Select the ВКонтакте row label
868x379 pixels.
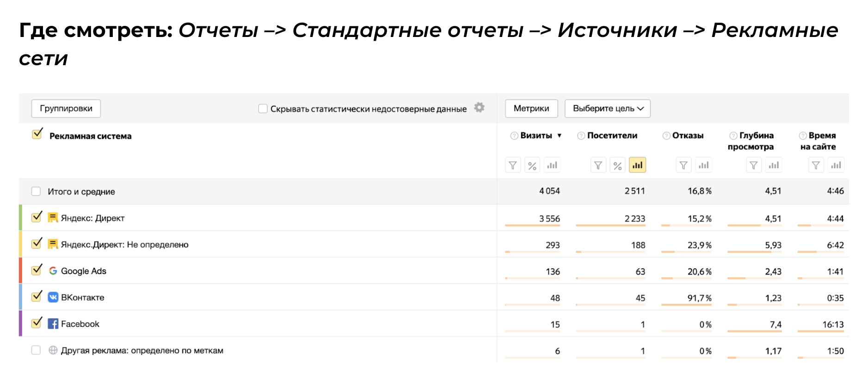point(82,298)
